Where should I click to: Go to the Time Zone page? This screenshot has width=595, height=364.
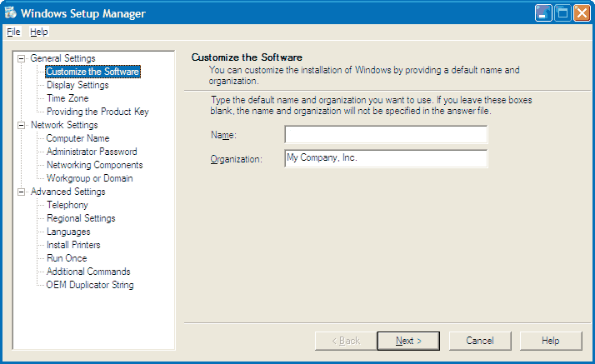pos(67,98)
